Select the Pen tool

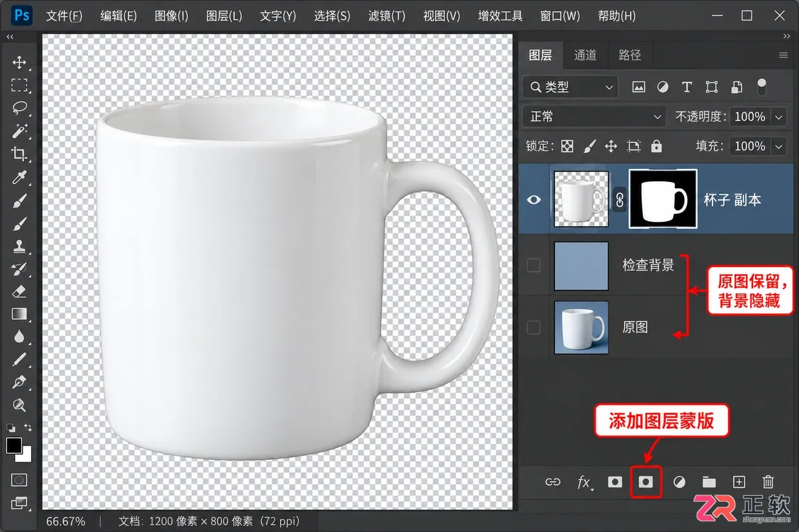point(19,382)
